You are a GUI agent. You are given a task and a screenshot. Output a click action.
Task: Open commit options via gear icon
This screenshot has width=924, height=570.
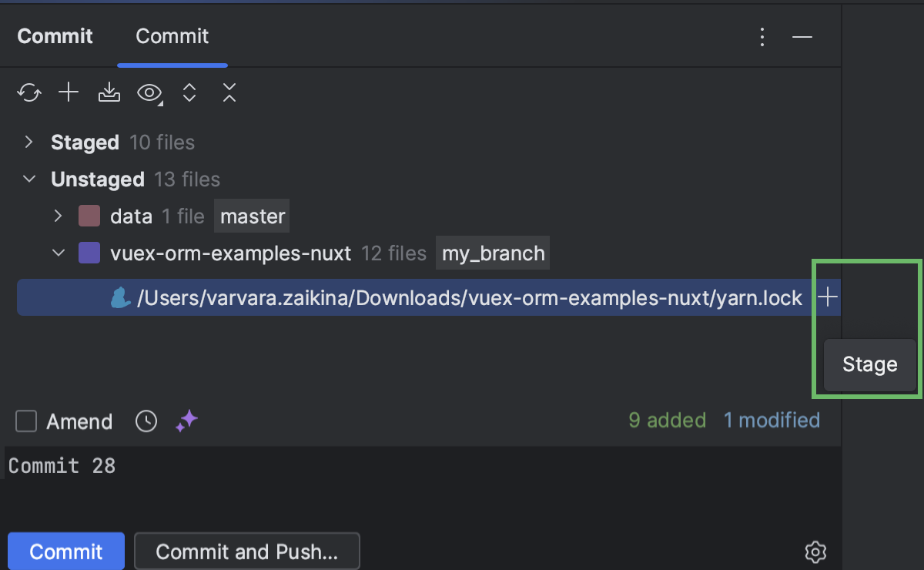[815, 552]
